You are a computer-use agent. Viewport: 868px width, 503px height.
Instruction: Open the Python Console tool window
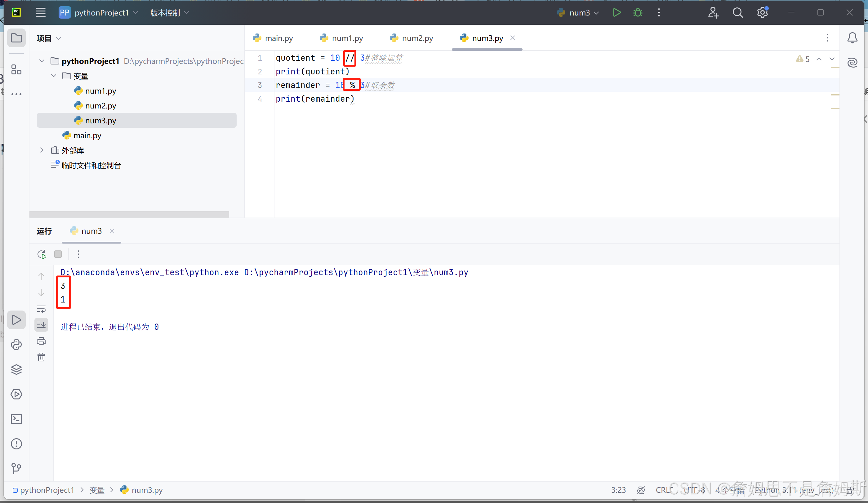coord(16,345)
